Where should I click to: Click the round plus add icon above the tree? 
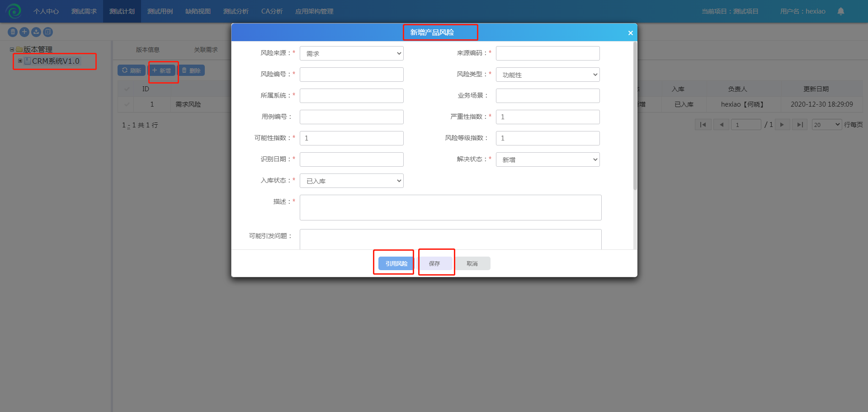click(x=24, y=32)
